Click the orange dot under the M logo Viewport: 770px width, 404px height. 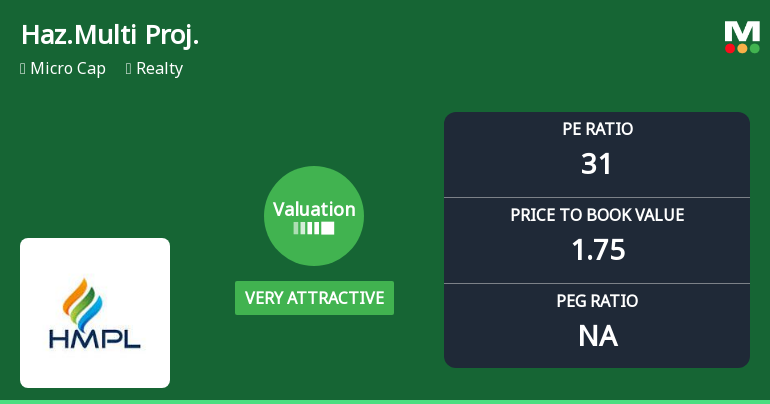[x=742, y=48]
